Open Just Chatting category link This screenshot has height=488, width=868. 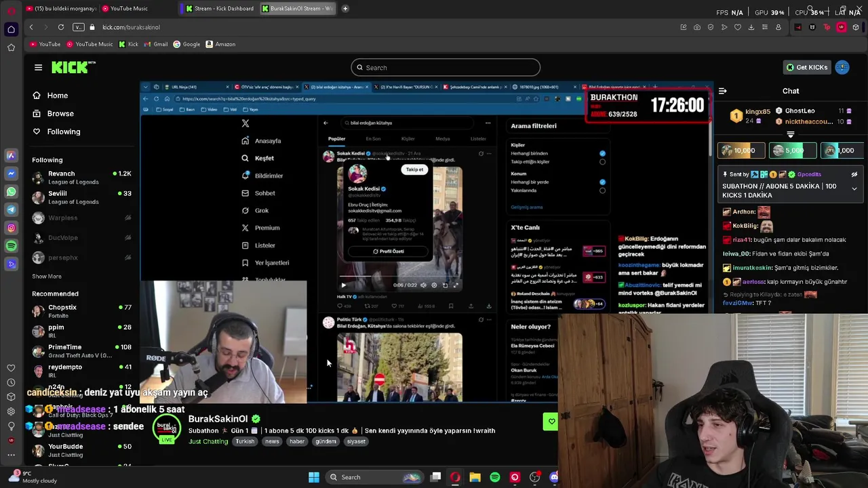pyautogui.click(x=208, y=442)
